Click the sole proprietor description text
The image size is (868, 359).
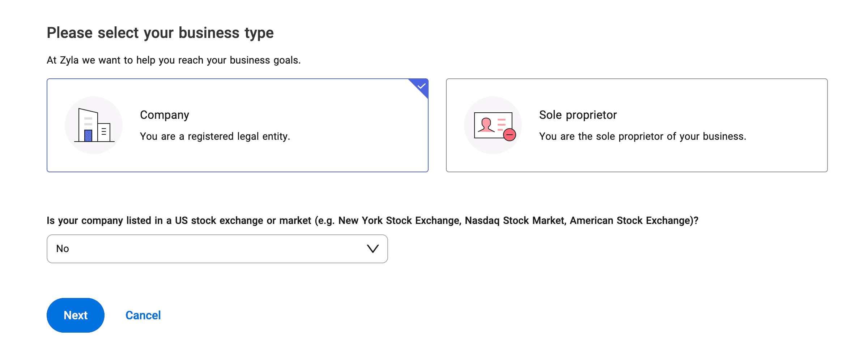tap(642, 137)
